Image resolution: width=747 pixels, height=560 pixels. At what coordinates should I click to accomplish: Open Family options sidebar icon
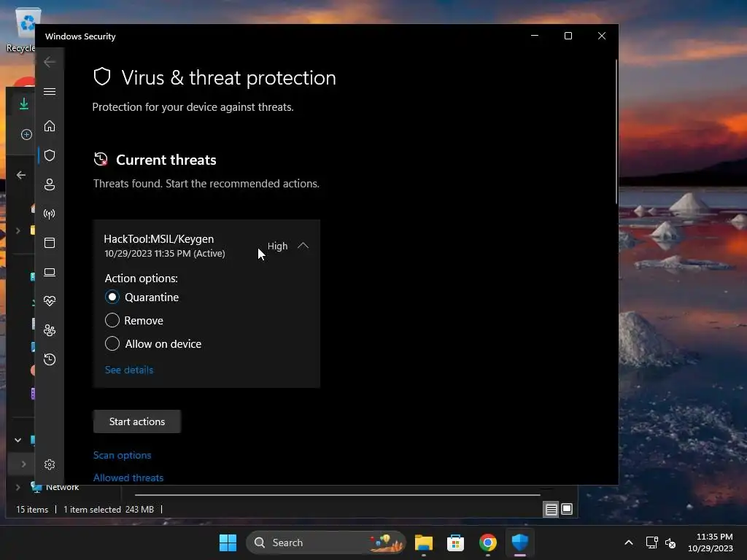[50, 330]
